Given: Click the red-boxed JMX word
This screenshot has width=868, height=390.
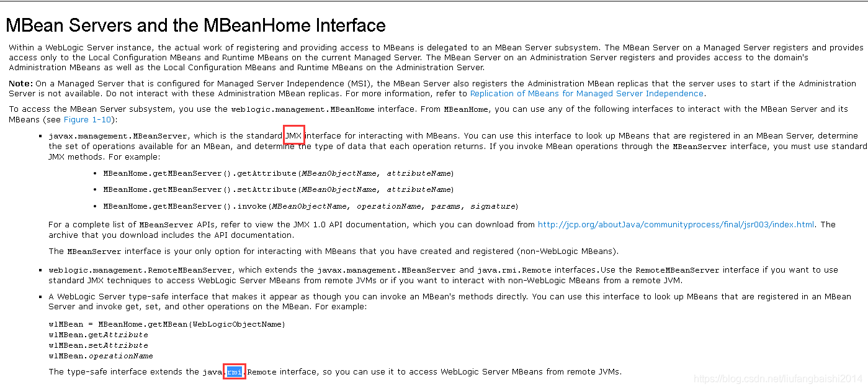Looking at the screenshot, I should point(293,135).
